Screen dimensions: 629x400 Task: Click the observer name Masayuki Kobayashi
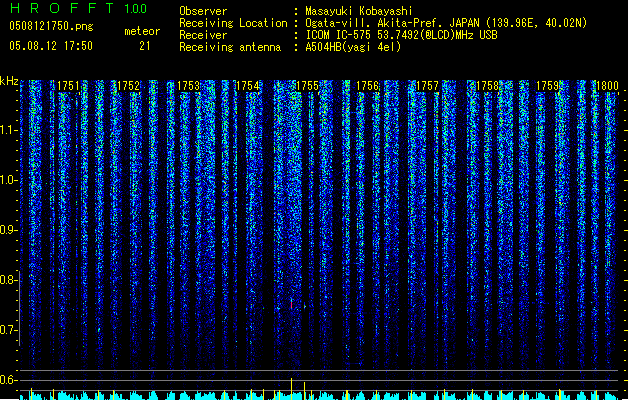point(359,11)
